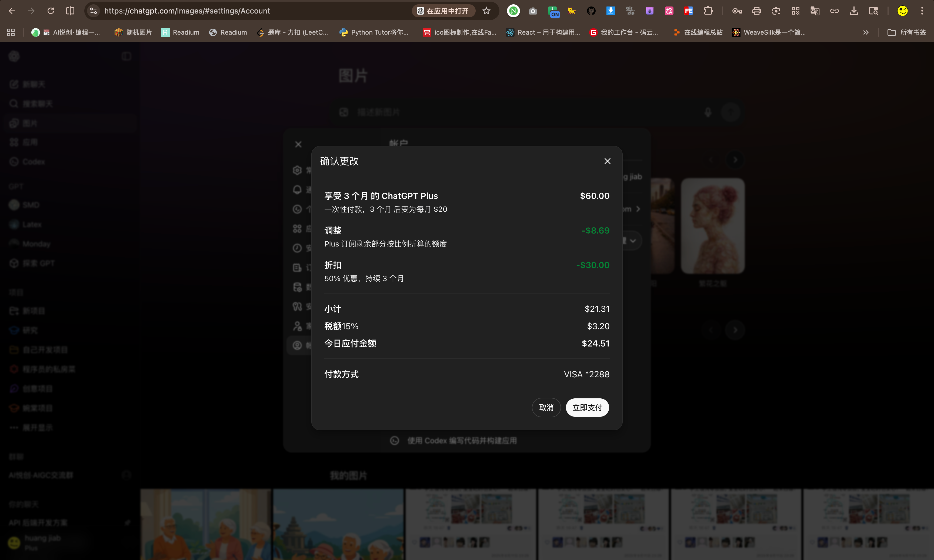The width and height of the screenshot is (934, 560).
Task: Click 取消 to cancel the change
Action: [x=546, y=408]
